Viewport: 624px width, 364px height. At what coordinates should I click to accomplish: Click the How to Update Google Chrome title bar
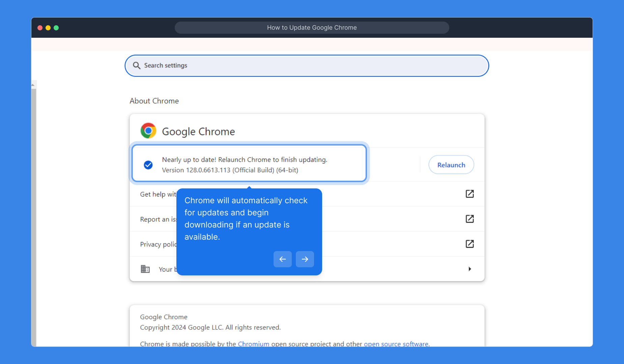tap(312, 28)
